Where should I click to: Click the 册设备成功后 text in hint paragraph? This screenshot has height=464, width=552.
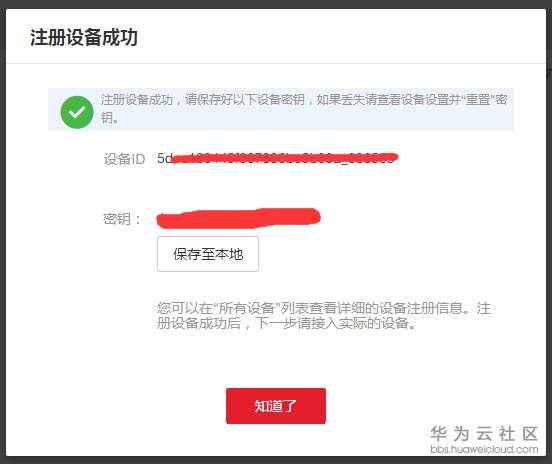199,323
